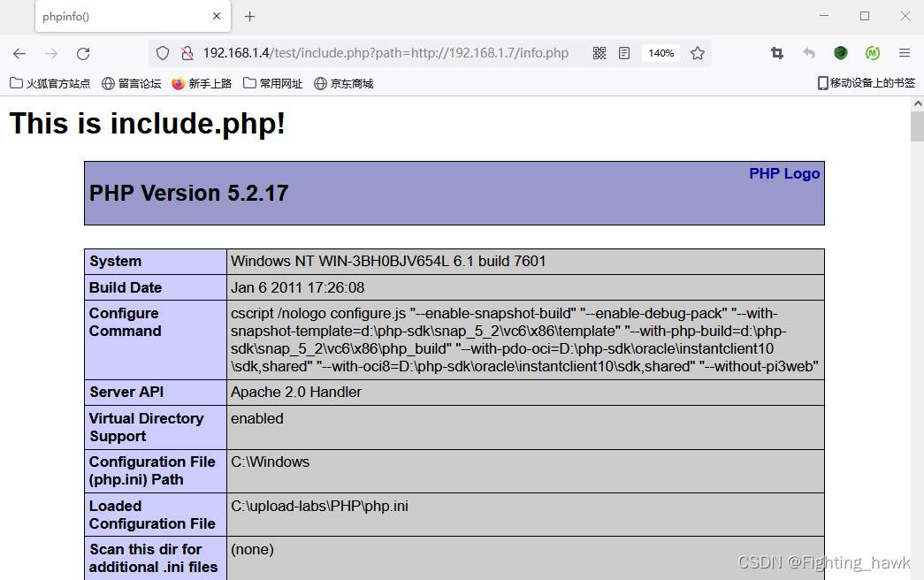Open the QR code icon in address bar
The image size is (924, 580).
tap(599, 54)
